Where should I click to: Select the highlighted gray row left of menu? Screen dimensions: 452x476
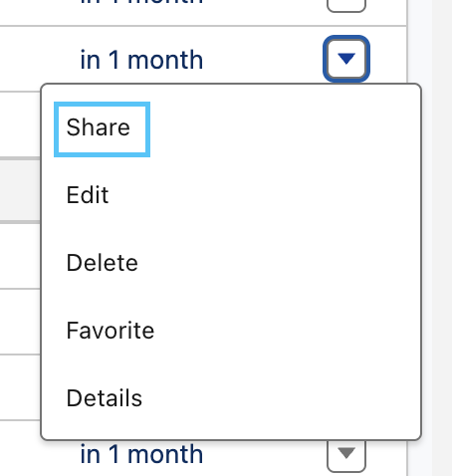(x=21, y=190)
